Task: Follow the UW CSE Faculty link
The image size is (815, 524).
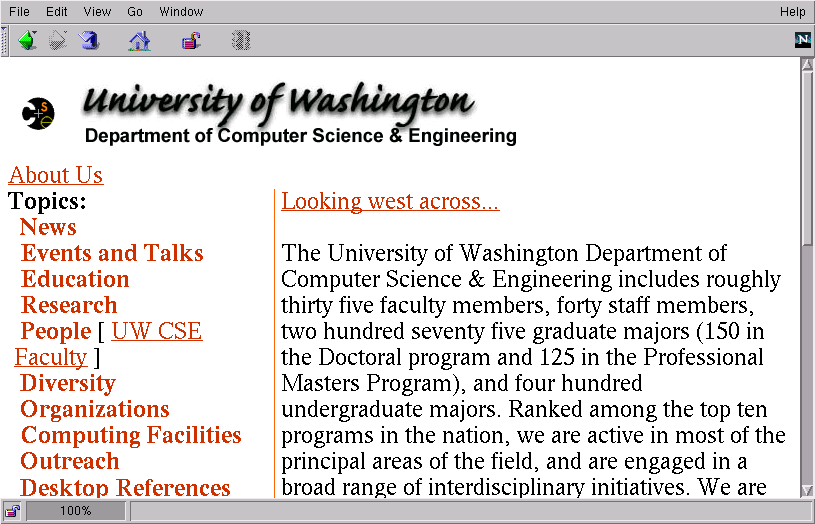Action: coord(157,331)
